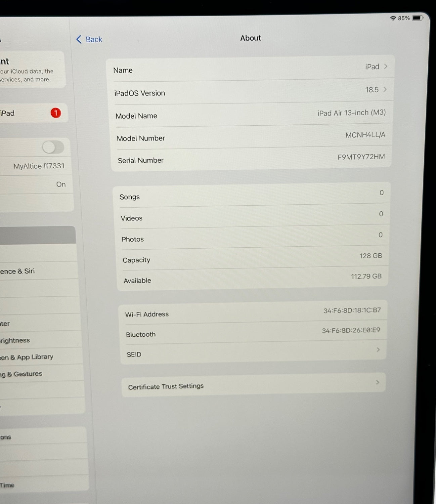Open iPadOS Version details chevron
The width and height of the screenshot is (436, 504).
pyautogui.click(x=385, y=89)
